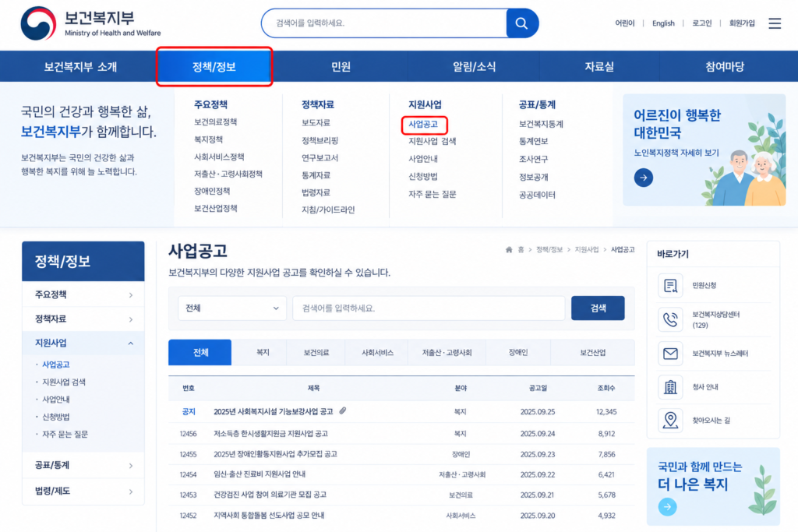Click 지침/가이드라인 in the mega menu
The height and width of the screenshot is (532, 798).
tap(328, 210)
